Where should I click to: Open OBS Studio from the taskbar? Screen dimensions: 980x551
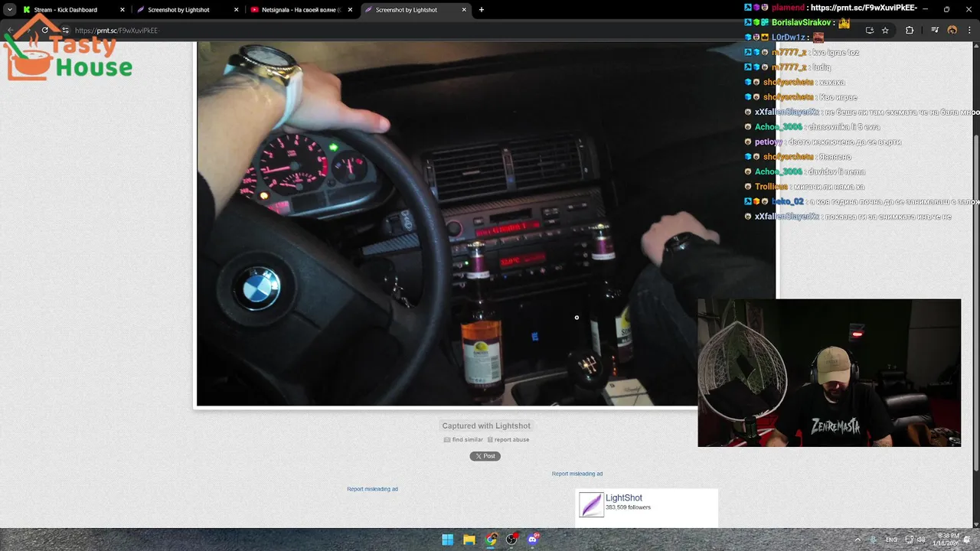tap(511, 540)
